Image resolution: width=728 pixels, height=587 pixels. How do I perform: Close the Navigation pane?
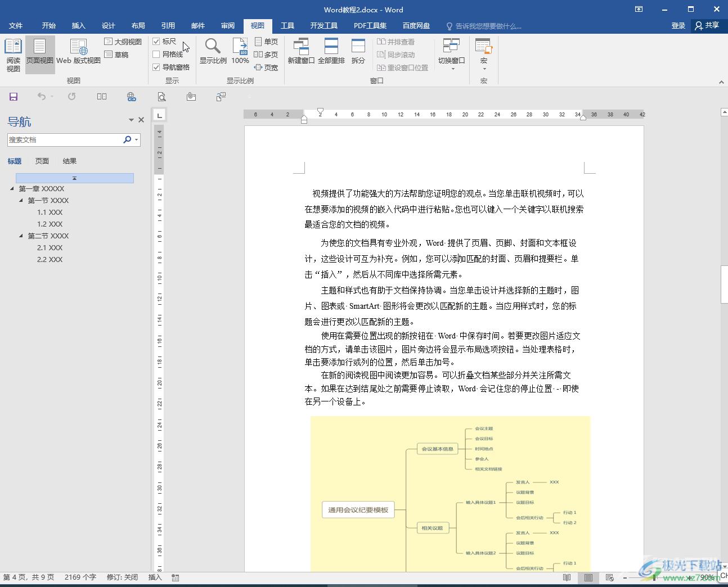coord(141,120)
